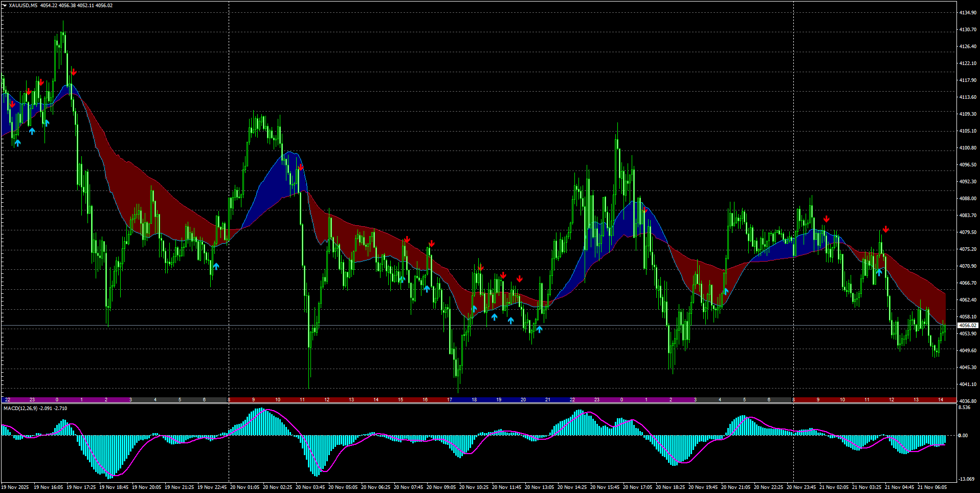Click the current price tag 4056.02
The width and height of the screenshot is (980, 493).
coord(967,326)
